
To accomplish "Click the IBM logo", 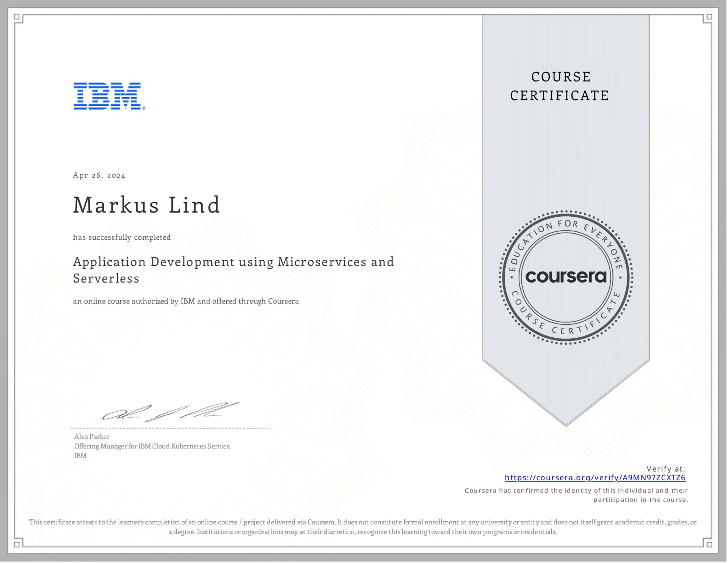I will (x=110, y=96).
